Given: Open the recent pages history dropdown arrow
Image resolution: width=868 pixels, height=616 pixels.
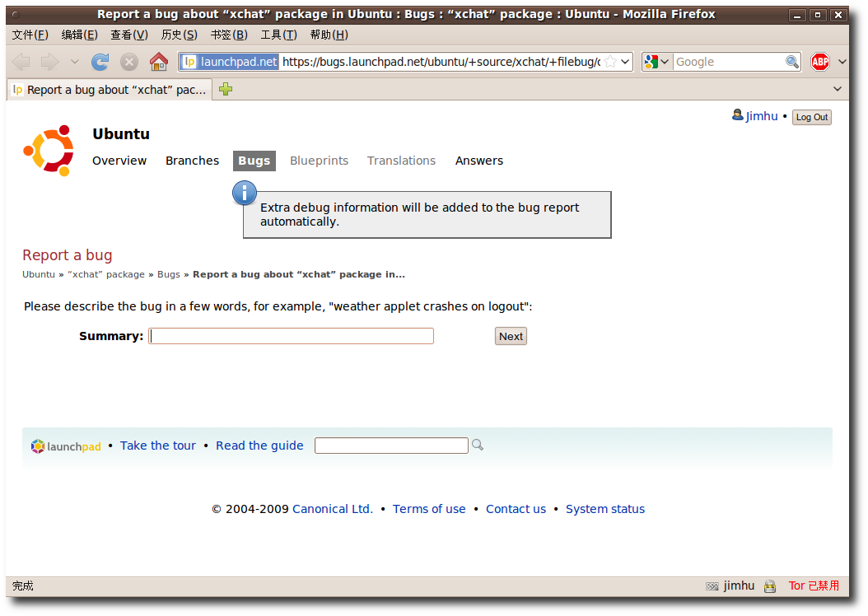Looking at the screenshot, I should point(75,62).
